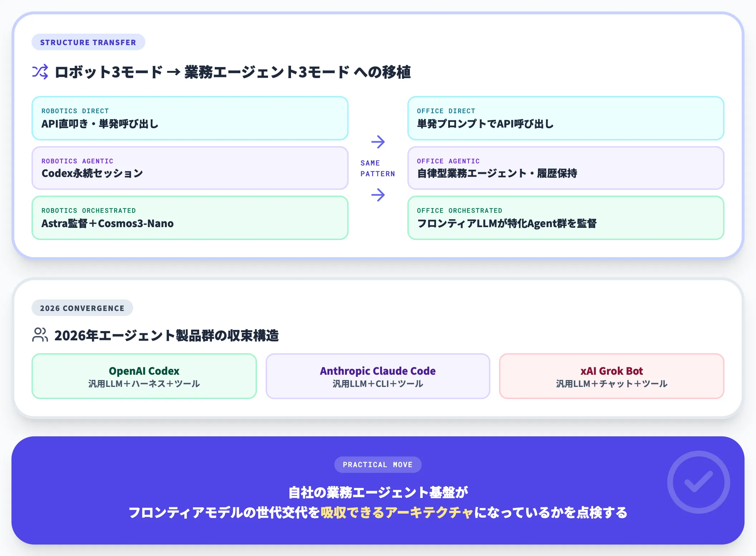Select the OFFICE ORCHESTRATED フロンティアLLM card

(x=566, y=218)
